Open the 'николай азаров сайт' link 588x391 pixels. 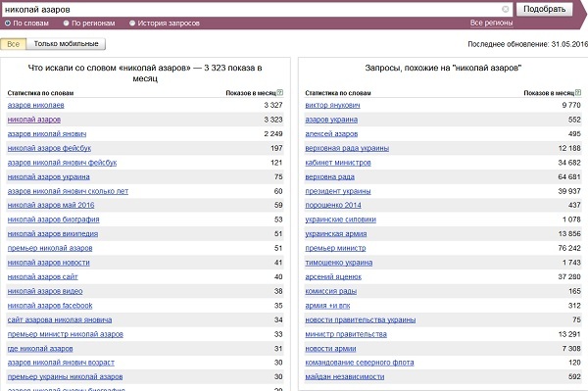(42, 277)
